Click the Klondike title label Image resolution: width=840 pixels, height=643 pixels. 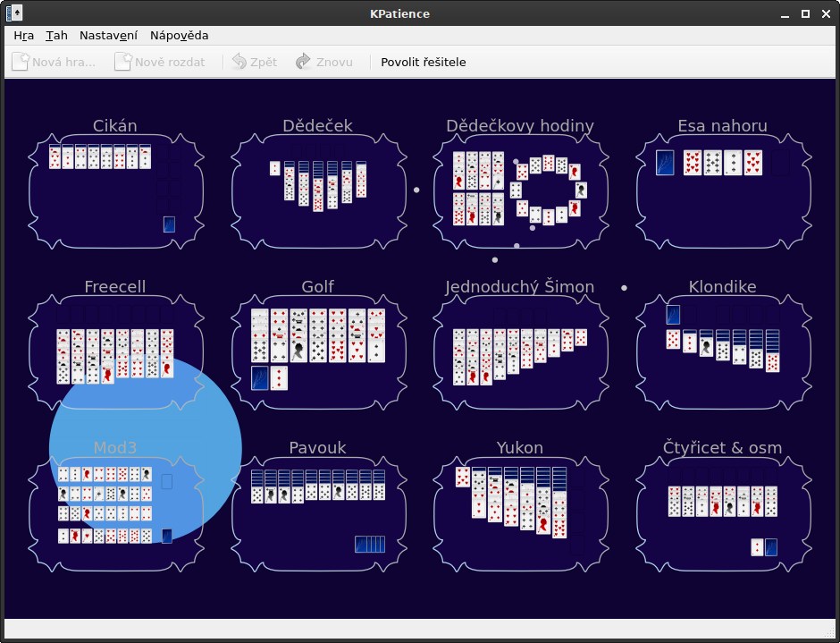723,286
